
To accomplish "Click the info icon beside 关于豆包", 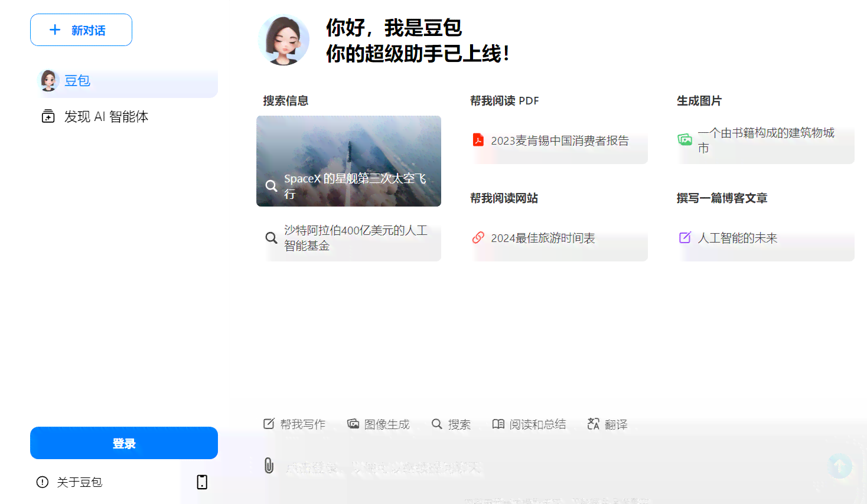I will 43,482.
